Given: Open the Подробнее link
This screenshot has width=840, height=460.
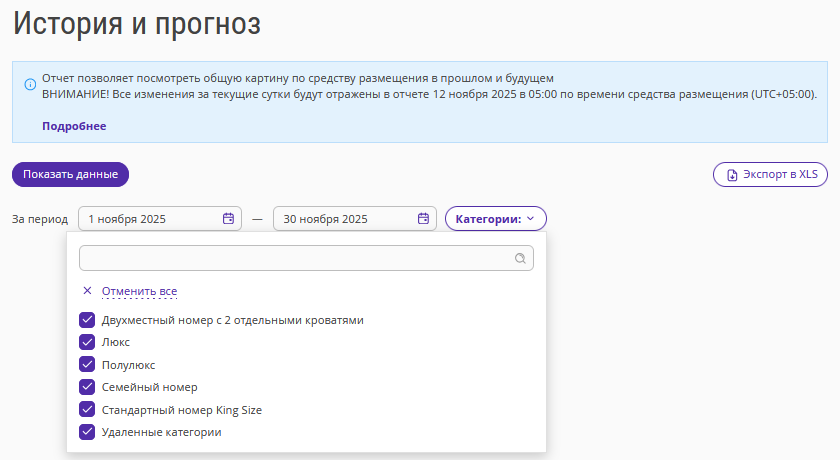Looking at the screenshot, I should [74, 126].
